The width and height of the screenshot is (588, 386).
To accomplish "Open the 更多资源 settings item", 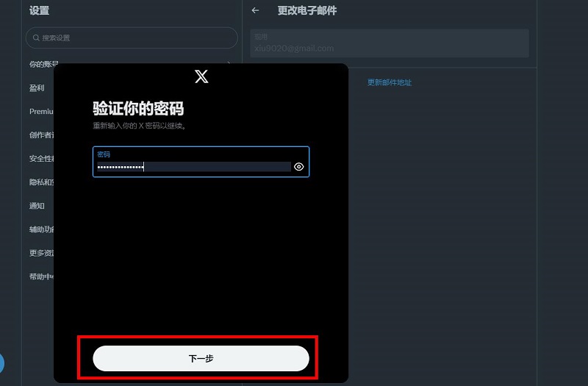I will [x=41, y=253].
